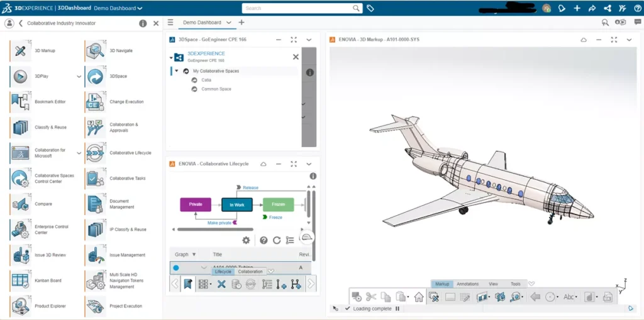644x320 pixels.
Task: Click the plus icon in top bar
Action: [x=577, y=8]
